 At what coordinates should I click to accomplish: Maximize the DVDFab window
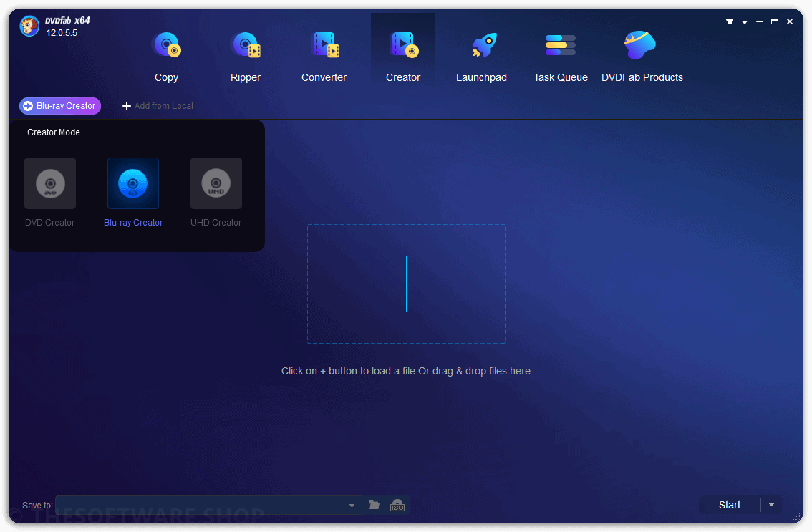coord(775,21)
